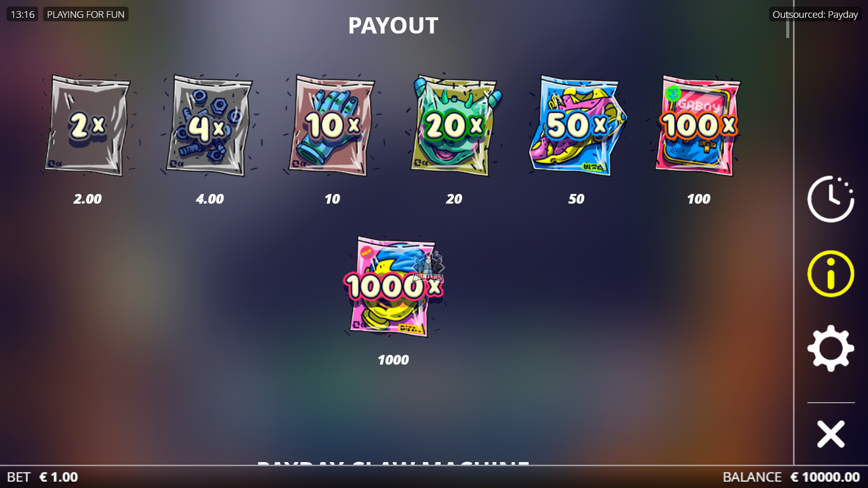Click the PAYOUT heading
Viewport: 868px width, 488px height.
(x=393, y=25)
